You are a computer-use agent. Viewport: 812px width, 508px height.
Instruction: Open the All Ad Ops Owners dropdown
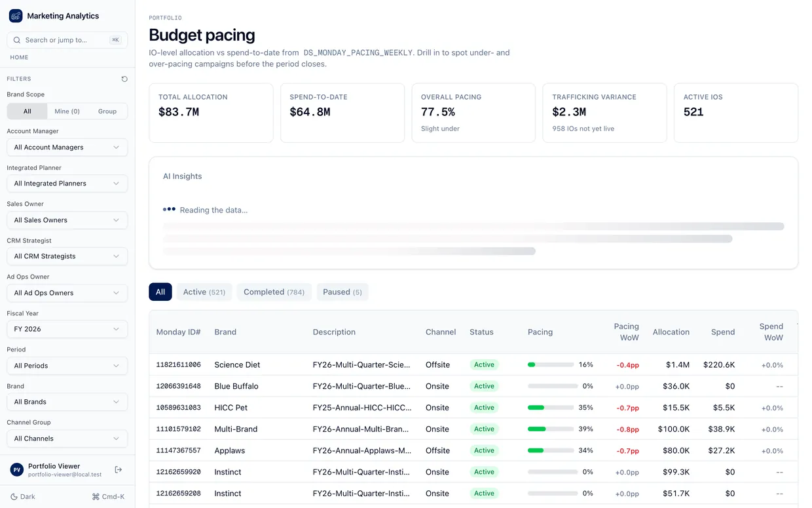point(67,293)
